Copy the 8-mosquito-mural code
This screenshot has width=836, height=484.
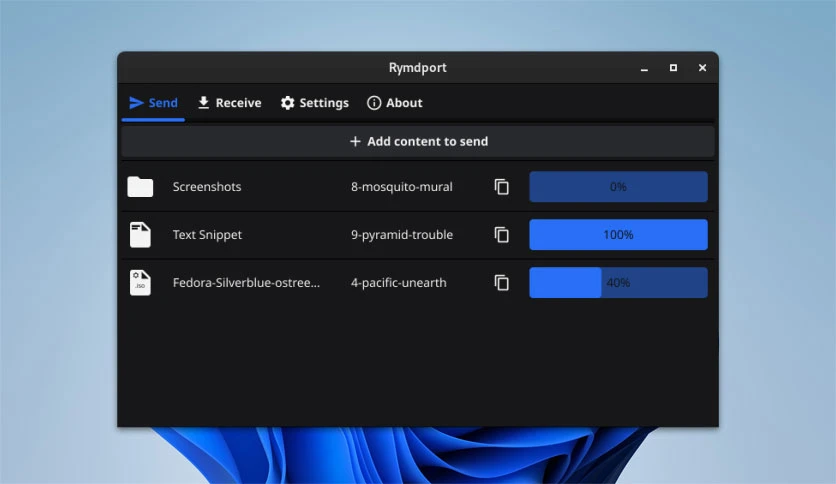pos(502,187)
